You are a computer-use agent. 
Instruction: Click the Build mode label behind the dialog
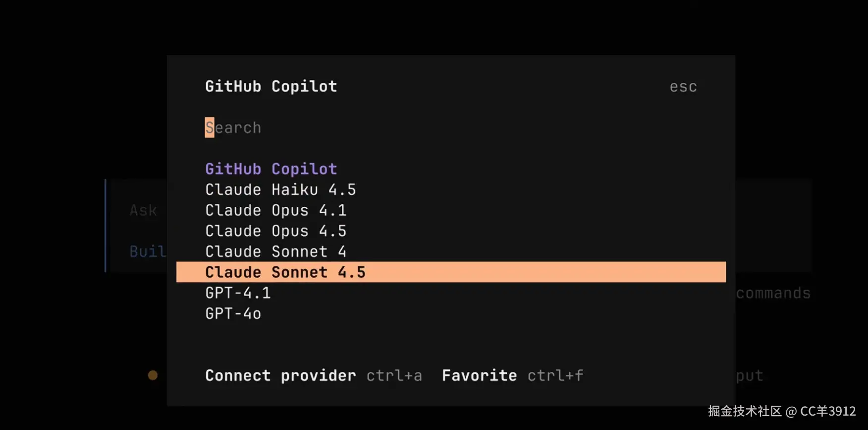point(147,251)
